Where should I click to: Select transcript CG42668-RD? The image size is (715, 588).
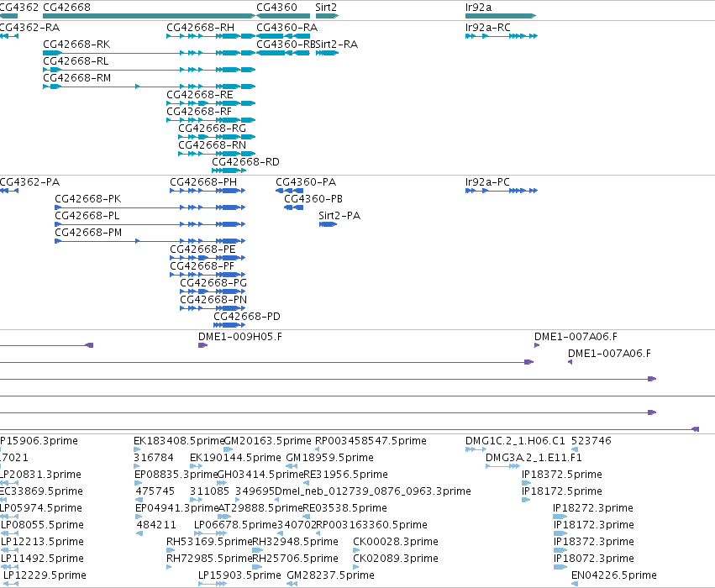tap(246, 162)
